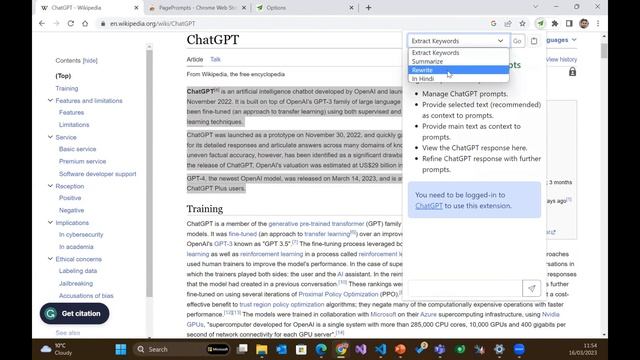
Task: Bookmark this page with the star icon
Action: click(x=522, y=24)
